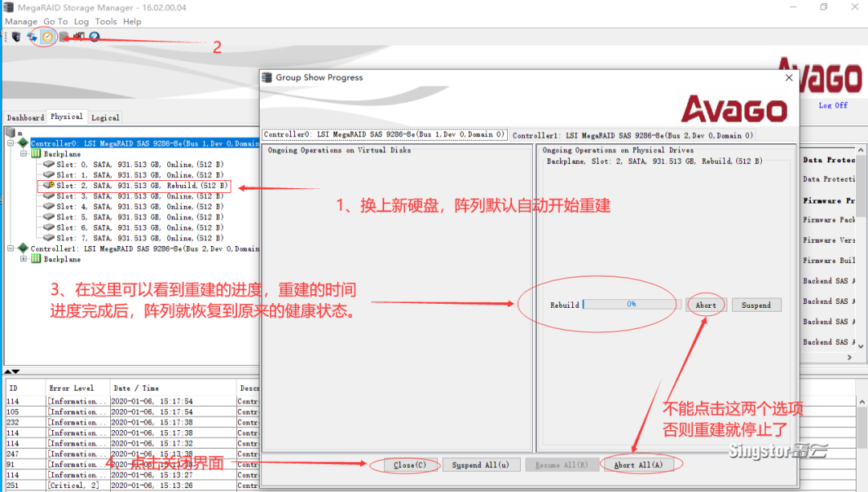Select the Controller0 tab in progress dialog
868x492 pixels.
(384, 134)
